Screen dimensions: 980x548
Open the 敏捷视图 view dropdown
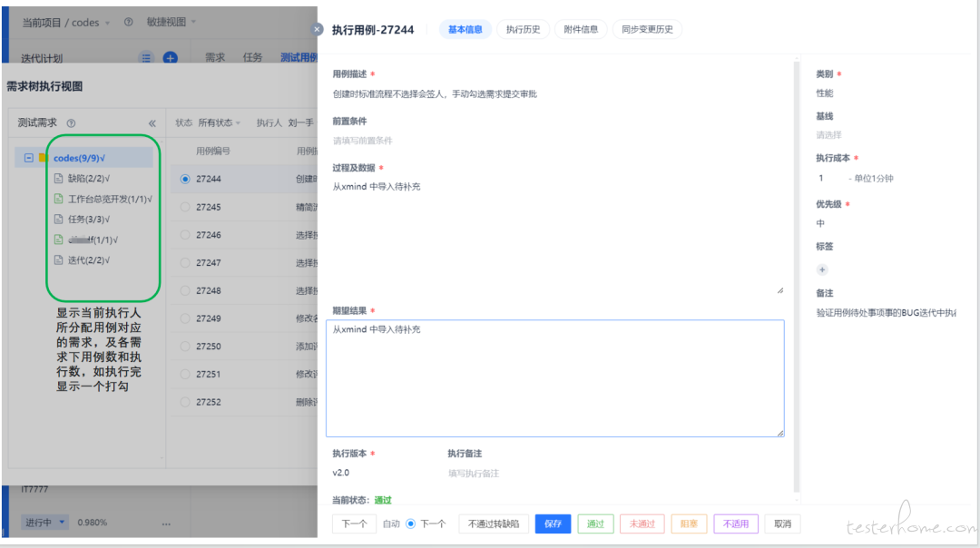(171, 22)
